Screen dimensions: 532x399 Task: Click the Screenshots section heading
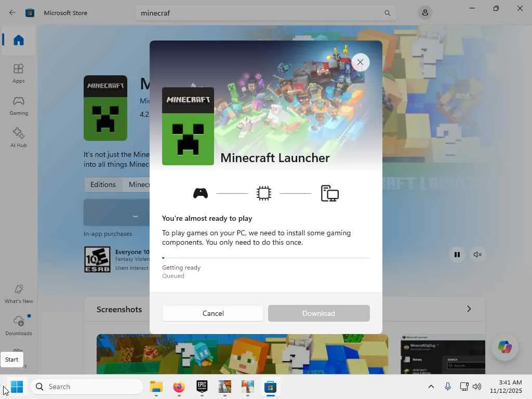[119, 309]
